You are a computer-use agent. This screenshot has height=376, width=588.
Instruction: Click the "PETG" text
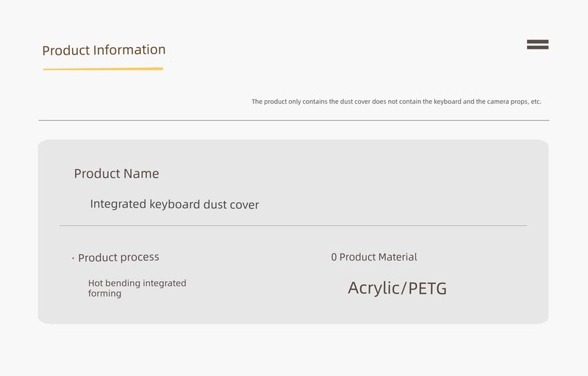pyautogui.click(x=427, y=288)
